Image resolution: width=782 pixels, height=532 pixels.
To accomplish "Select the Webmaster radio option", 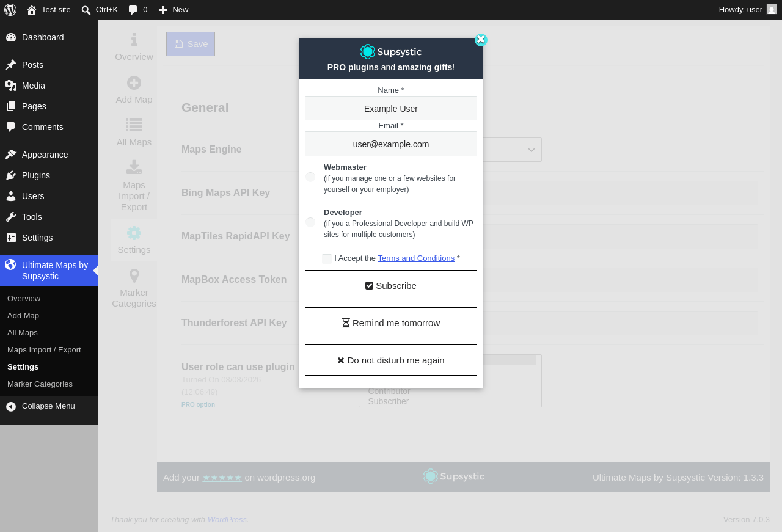I will click(310, 177).
